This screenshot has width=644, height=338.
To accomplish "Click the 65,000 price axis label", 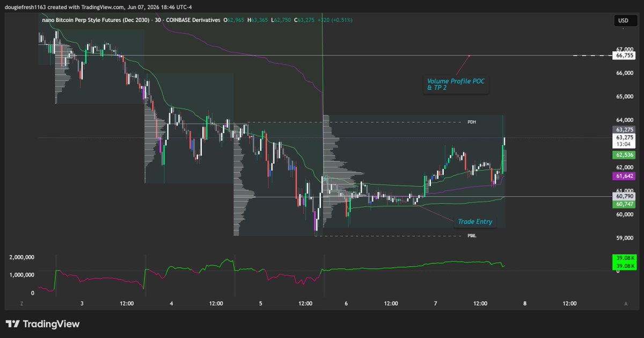I will tap(625, 96).
